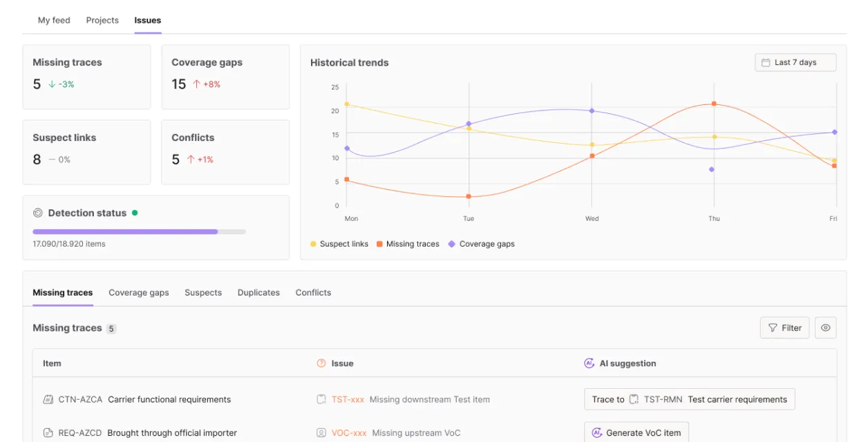This screenshot has width=868, height=442.
Task: Toggle Suspect links legend yellow swatch
Action: tap(313, 244)
